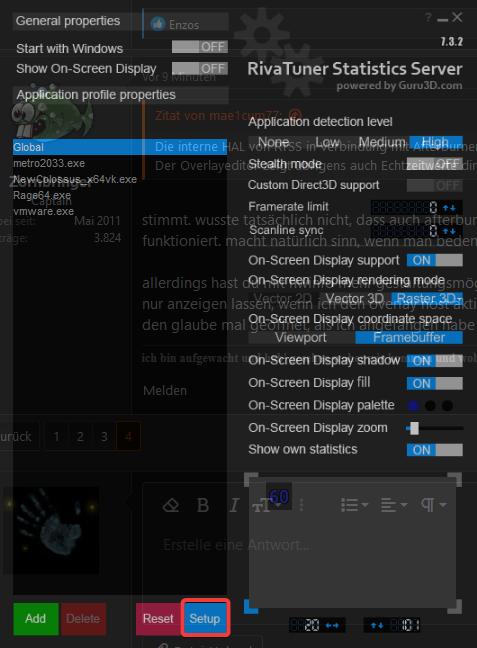Click the Scanline sync value field
477x648 pixels.
click(x=405, y=231)
